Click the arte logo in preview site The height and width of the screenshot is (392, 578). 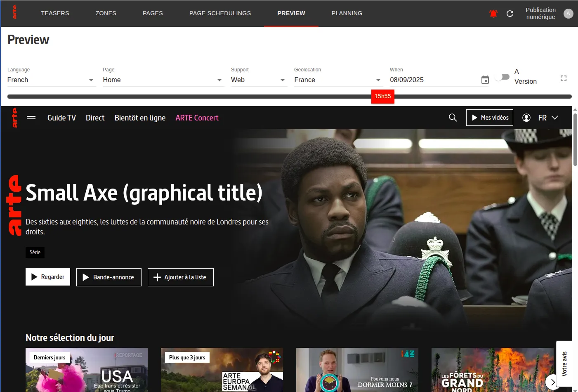point(15,118)
